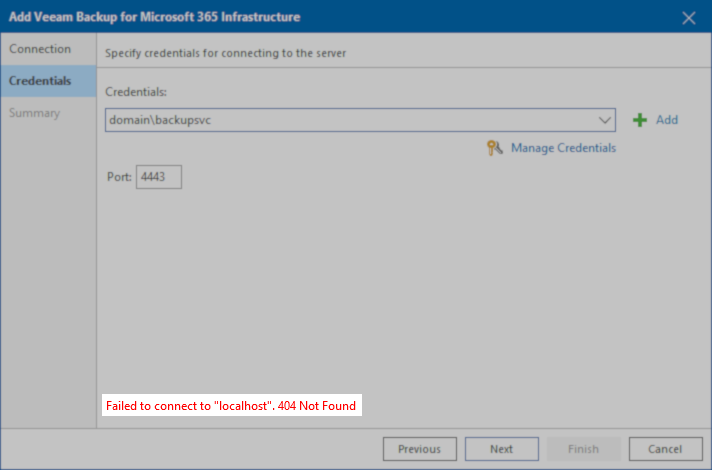This screenshot has width=712, height=470.
Task: Click the 'Failed to connect to localhost' error message
Action: 231,406
